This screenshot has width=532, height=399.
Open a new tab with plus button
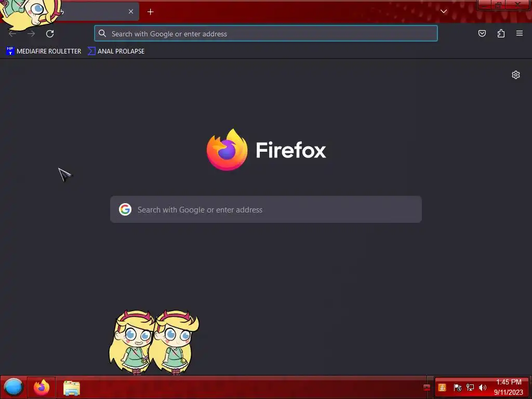click(x=150, y=12)
